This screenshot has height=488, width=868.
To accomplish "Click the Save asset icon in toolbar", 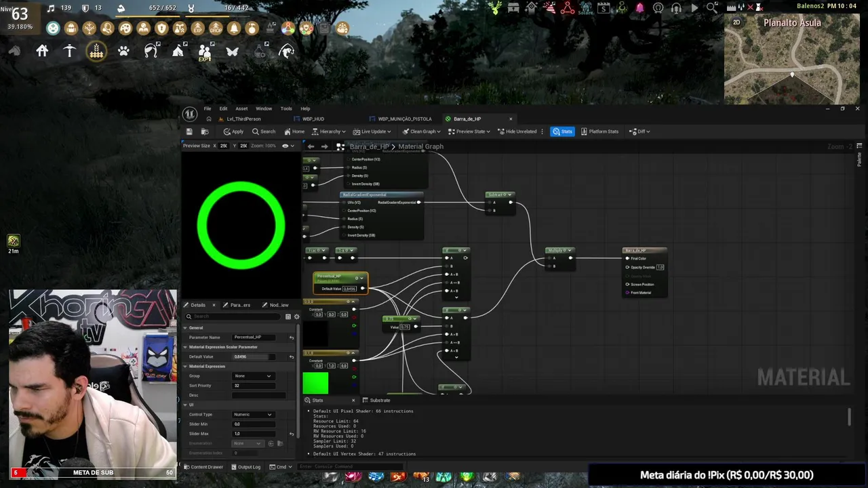I will [x=189, y=131].
